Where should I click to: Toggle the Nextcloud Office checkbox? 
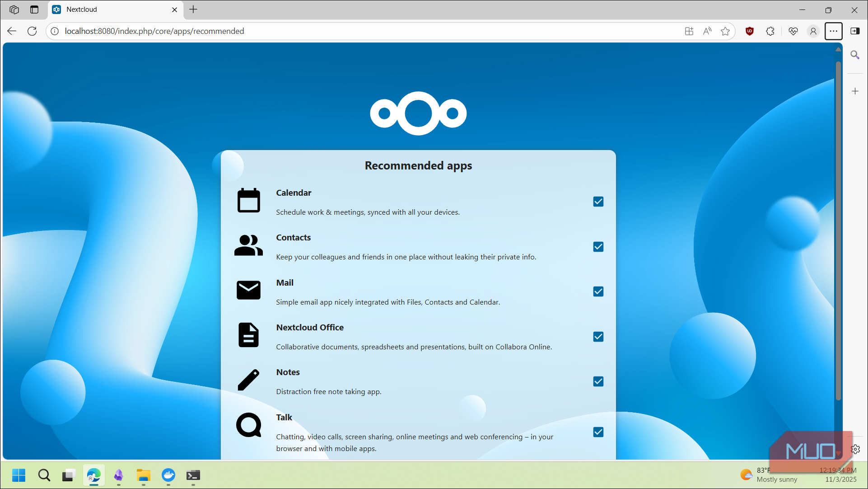point(598,337)
